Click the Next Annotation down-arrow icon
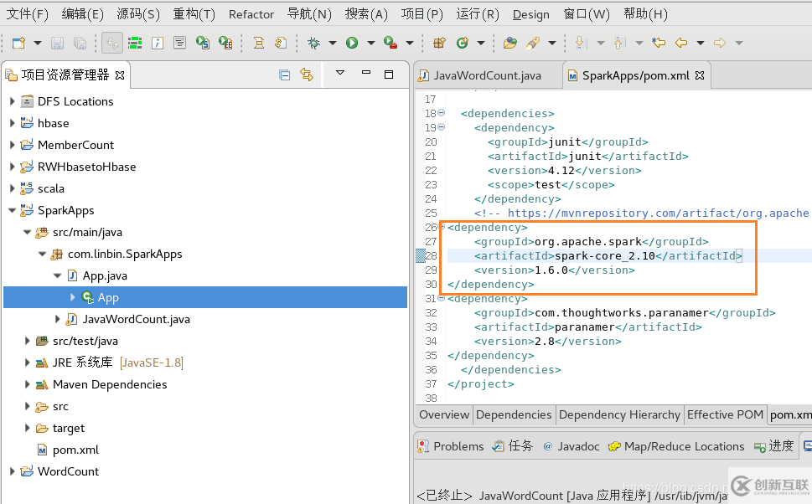 coord(581,43)
